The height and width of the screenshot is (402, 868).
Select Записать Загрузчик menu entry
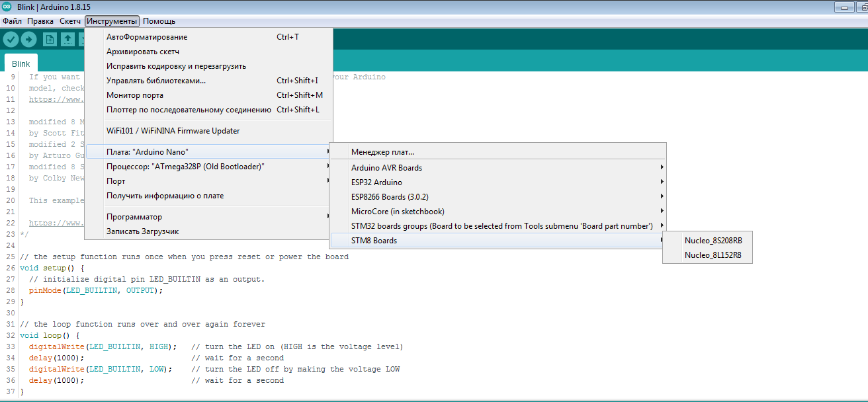pos(142,231)
